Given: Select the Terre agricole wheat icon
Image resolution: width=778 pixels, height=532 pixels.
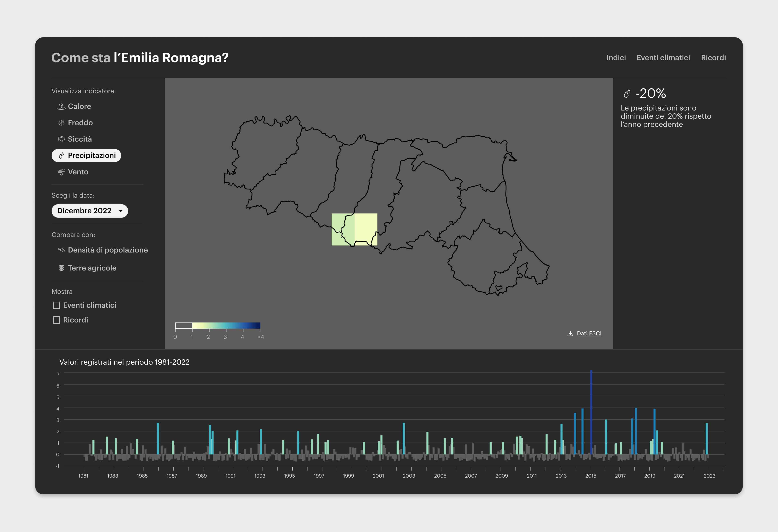Looking at the screenshot, I should [x=61, y=268].
